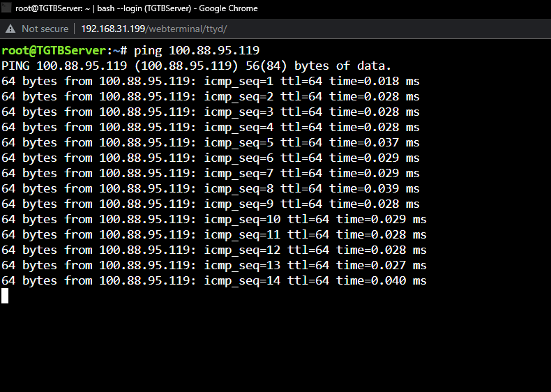Click the ping line with icmp_seq=6

(x=211, y=158)
